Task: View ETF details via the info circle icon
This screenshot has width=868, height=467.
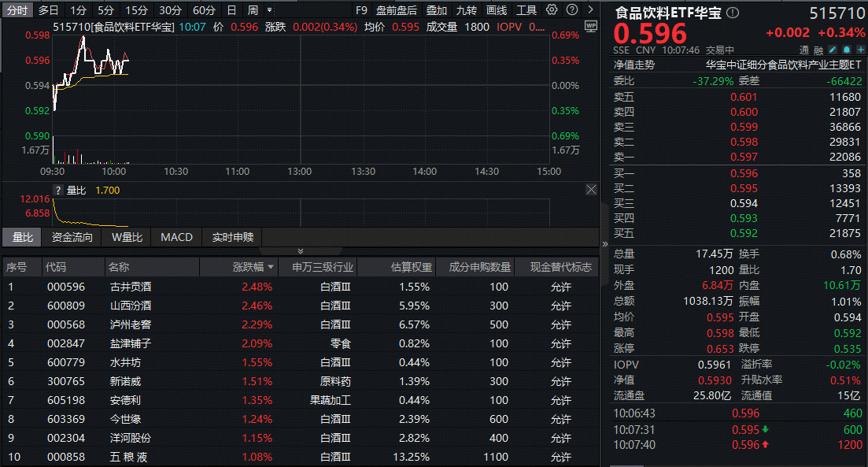Action: [x=732, y=13]
